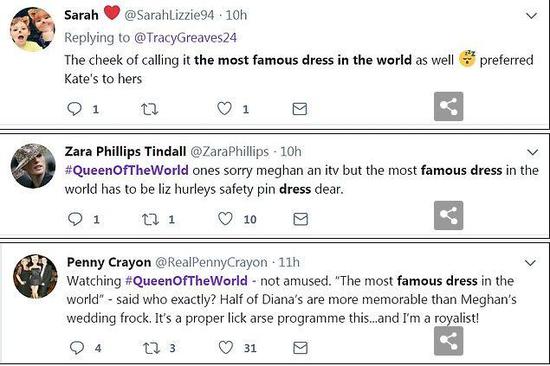Reply to Zara Phillips Tindall's tweet
This screenshot has height=366, width=550.
pos(75,219)
